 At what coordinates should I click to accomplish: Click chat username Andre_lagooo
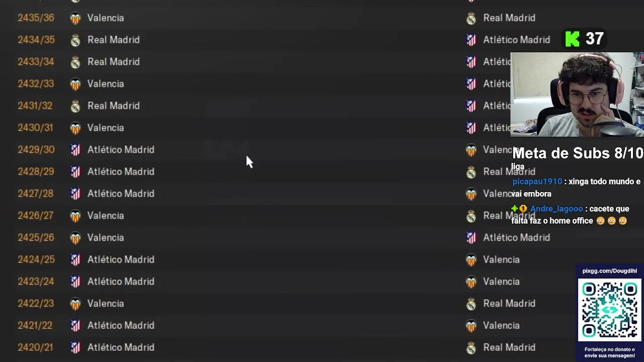[x=556, y=209]
